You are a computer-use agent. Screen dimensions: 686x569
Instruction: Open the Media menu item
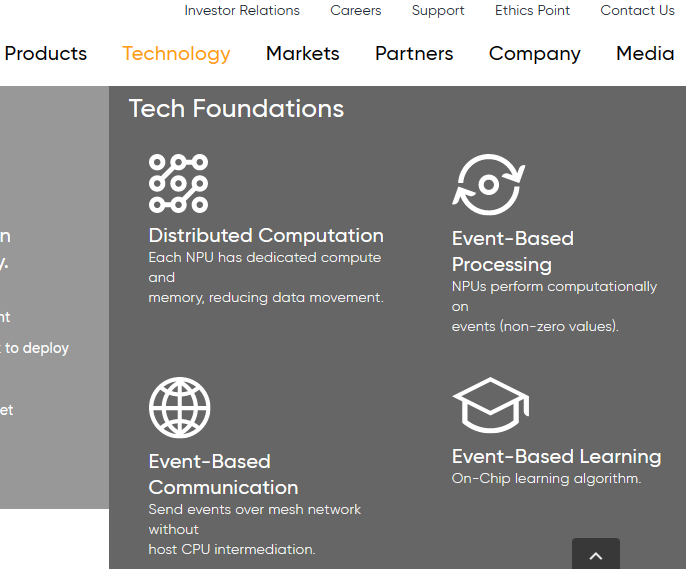pyautogui.click(x=645, y=54)
